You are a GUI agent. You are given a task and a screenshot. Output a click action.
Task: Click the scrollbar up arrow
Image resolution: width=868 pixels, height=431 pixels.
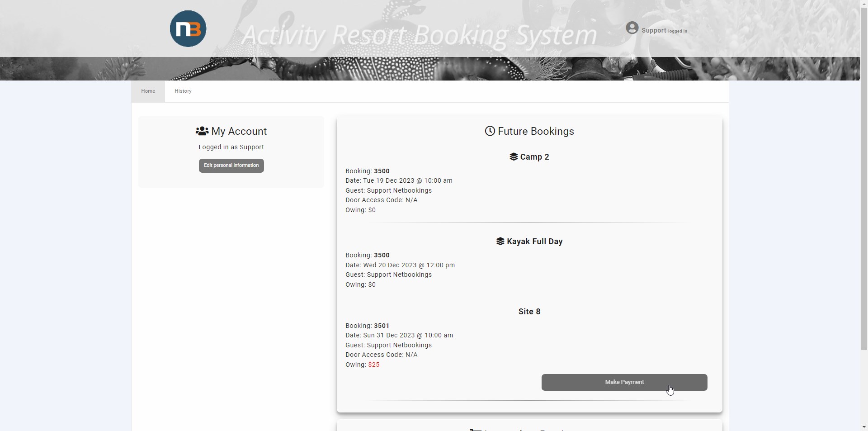pos(864,4)
